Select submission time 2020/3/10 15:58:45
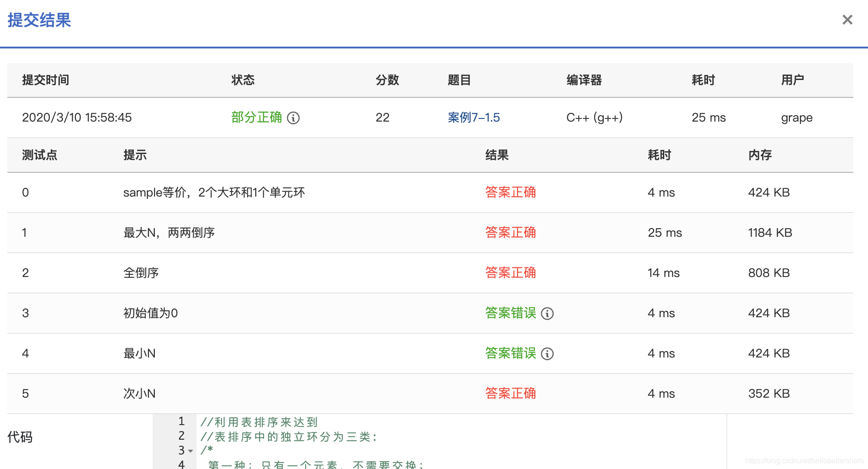 tap(77, 117)
